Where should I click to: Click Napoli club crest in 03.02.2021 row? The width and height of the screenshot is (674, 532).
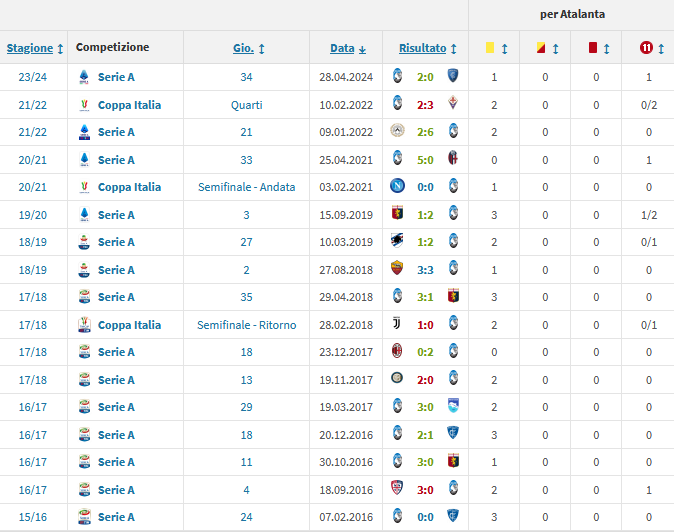(x=398, y=187)
